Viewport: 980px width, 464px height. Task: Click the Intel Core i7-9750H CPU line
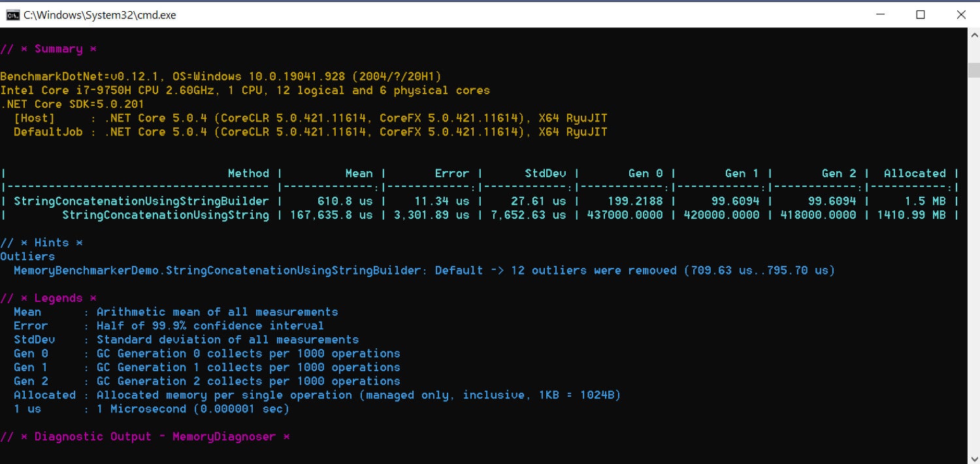pos(245,90)
